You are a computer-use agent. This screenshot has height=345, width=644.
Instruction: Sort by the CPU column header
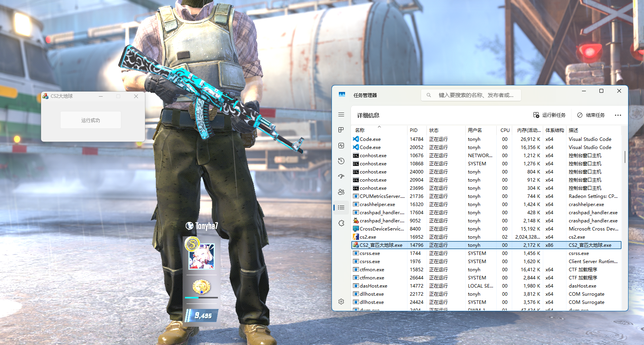click(x=505, y=130)
